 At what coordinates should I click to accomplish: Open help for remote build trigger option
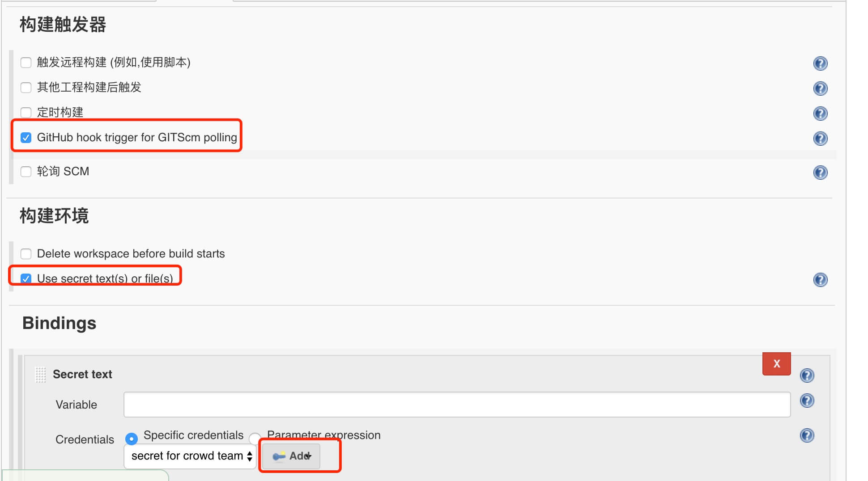[820, 63]
